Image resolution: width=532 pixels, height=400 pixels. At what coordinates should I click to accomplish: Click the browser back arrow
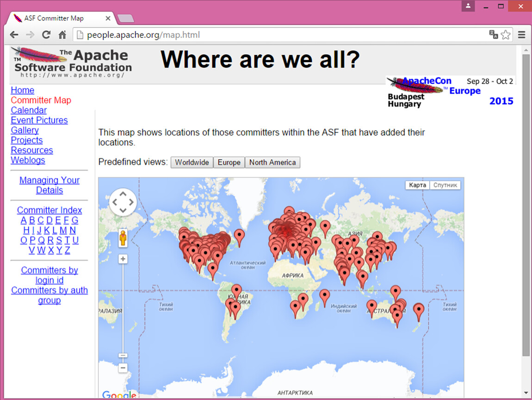(x=14, y=35)
